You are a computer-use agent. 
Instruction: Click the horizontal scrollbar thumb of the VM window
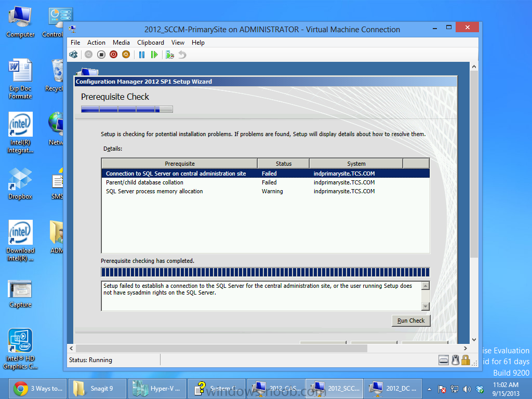click(x=221, y=349)
